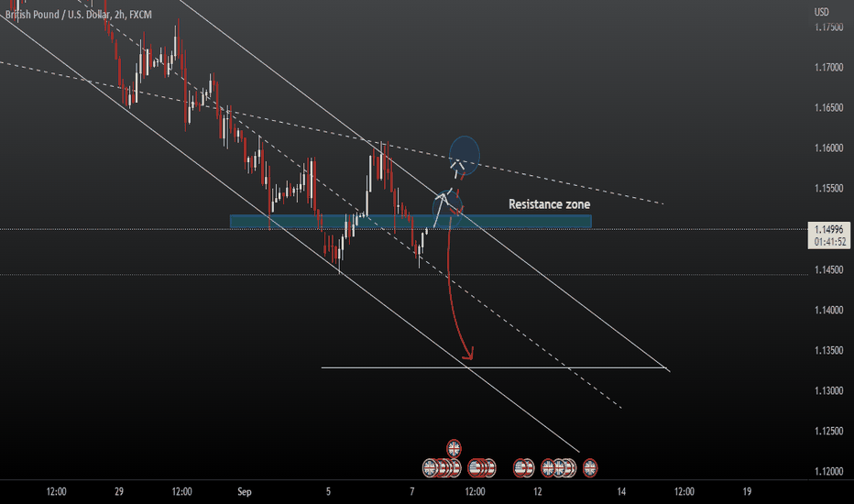Open the leftmost UK flag economic event icon
Image resolution: width=854 pixels, height=504 pixels.
click(x=429, y=468)
